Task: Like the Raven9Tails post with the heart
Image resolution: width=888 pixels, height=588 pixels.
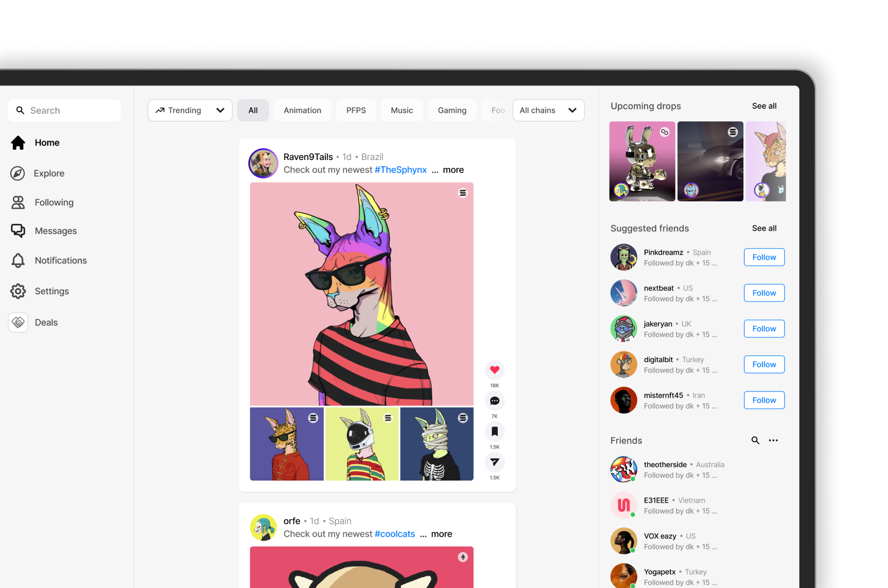Action: point(495,369)
